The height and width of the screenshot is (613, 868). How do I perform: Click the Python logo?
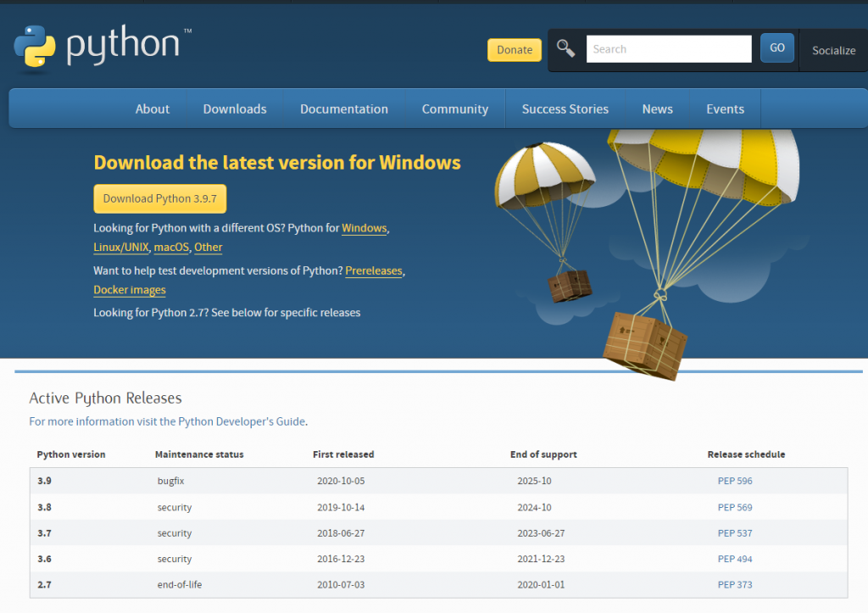point(103,47)
